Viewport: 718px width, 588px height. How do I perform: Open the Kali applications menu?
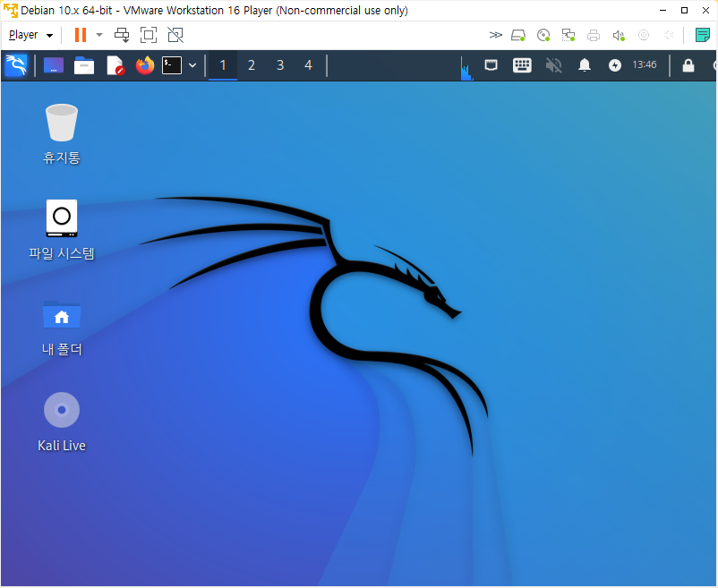16,65
